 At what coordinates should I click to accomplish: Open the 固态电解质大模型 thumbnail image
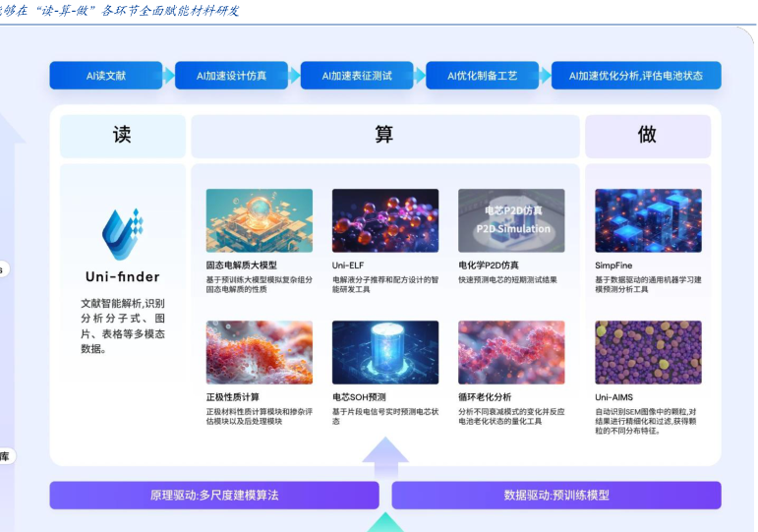click(x=259, y=220)
